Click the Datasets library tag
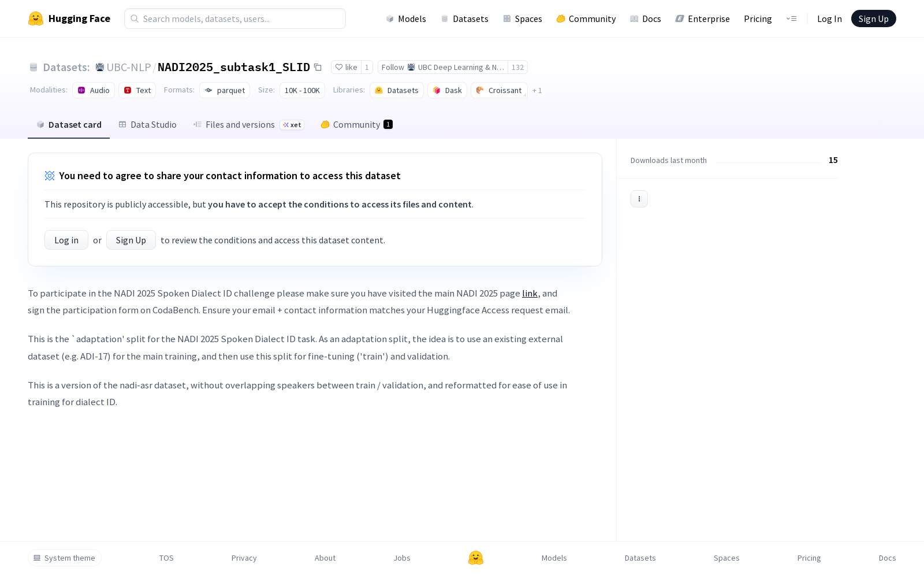 click(397, 90)
